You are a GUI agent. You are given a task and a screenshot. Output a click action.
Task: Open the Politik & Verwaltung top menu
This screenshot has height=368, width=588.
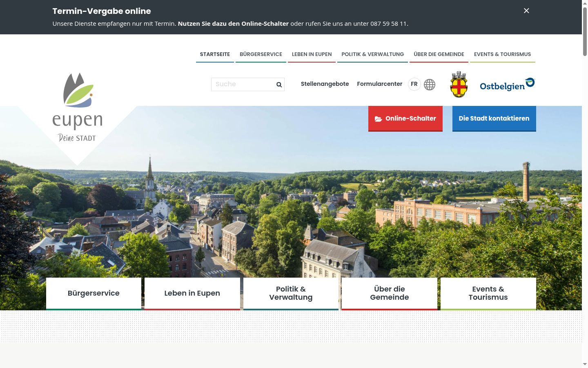pos(372,54)
